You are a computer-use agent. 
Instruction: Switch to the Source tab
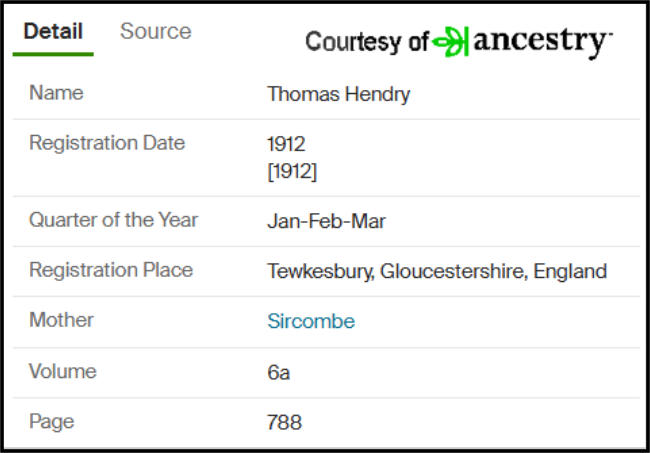(156, 31)
